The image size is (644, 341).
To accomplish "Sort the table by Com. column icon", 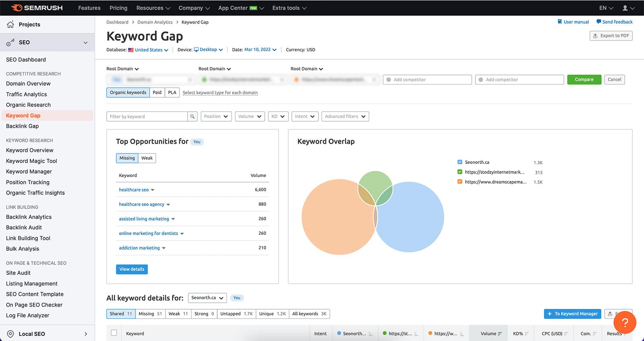I will [x=594, y=334].
